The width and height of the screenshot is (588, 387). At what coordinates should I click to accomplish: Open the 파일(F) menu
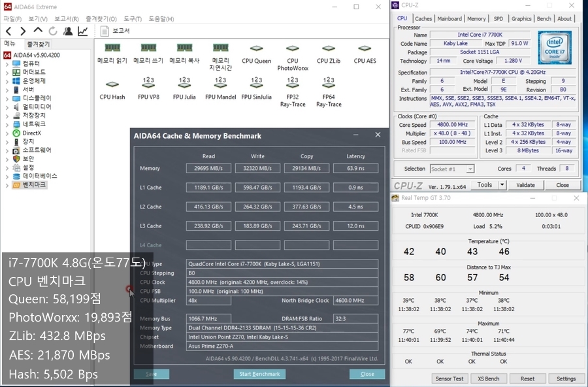coord(12,19)
